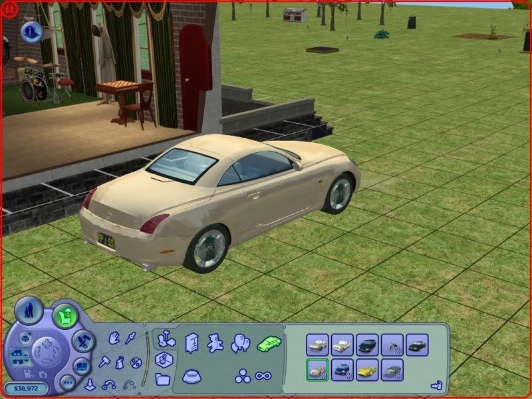The height and width of the screenshot is (399, 532).
Task: Toggle sort by room hexagon view
Action: click(162, 360)
